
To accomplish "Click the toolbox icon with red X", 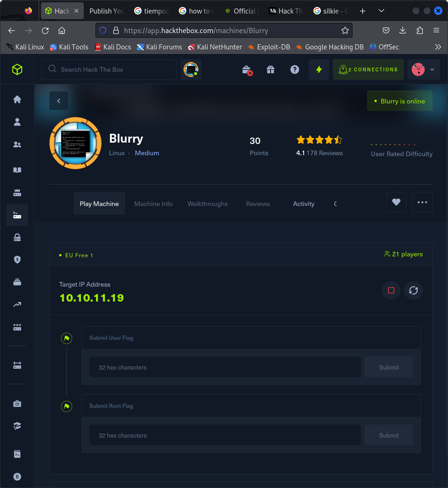I will click(247, 70).
